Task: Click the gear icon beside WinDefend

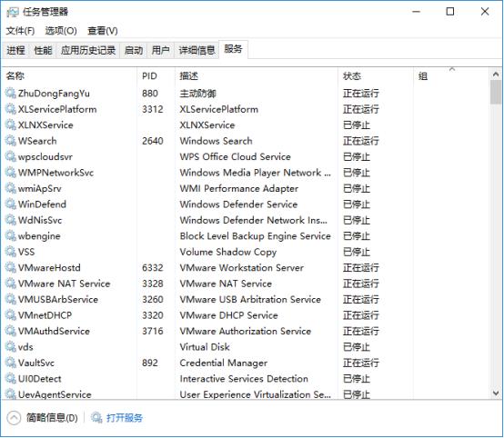Action: (10, 204)
